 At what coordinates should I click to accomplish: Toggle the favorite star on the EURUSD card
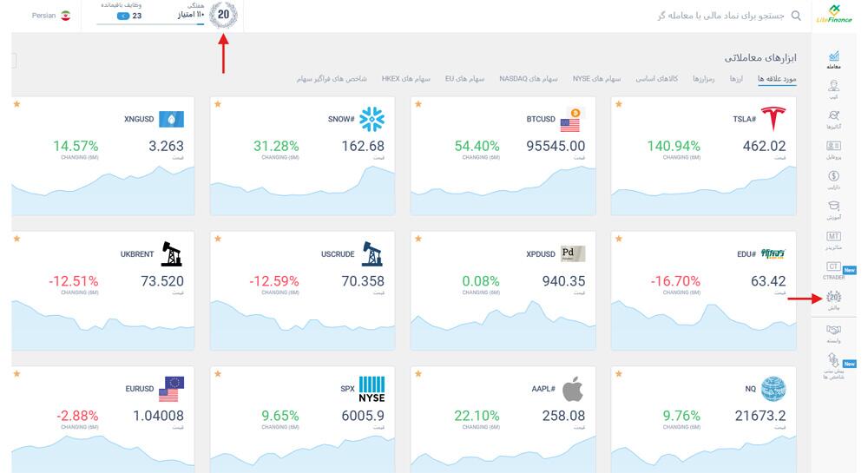[17, 373]
